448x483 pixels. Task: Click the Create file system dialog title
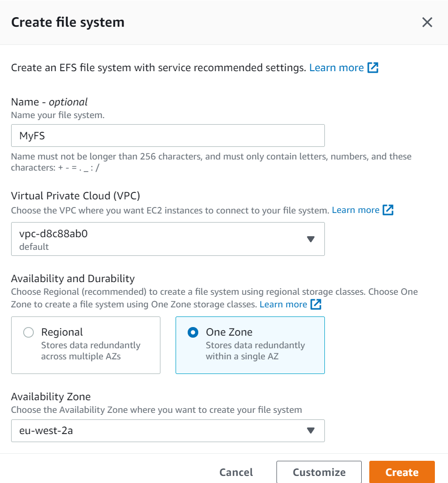pyautogui.click(x=68, y=22)
